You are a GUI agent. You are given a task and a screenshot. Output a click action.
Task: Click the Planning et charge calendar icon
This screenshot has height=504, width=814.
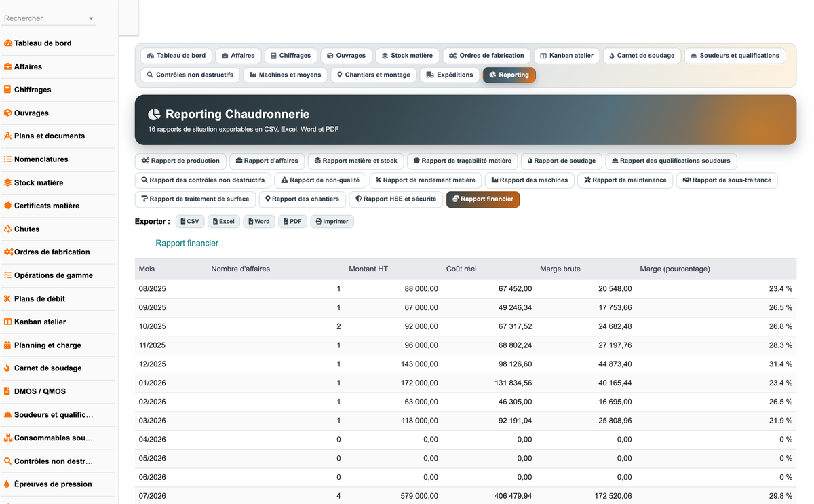point(8,345)
